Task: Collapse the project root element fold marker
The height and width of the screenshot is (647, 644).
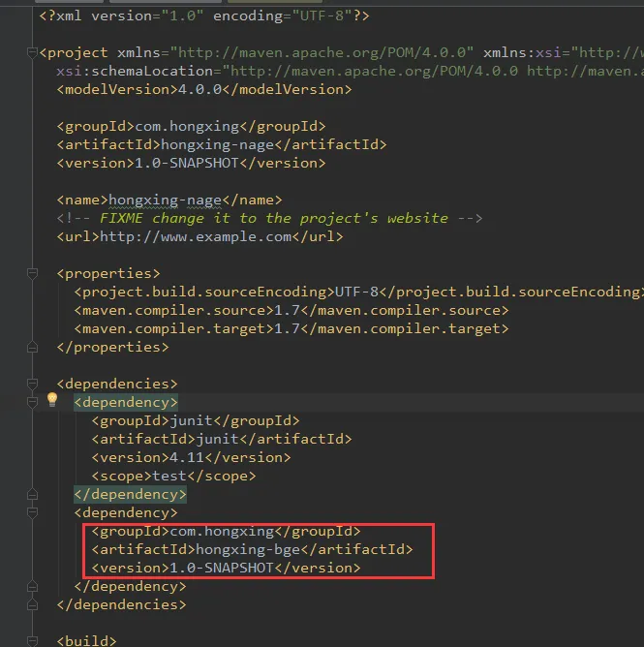Action: [x=32, y=53]
